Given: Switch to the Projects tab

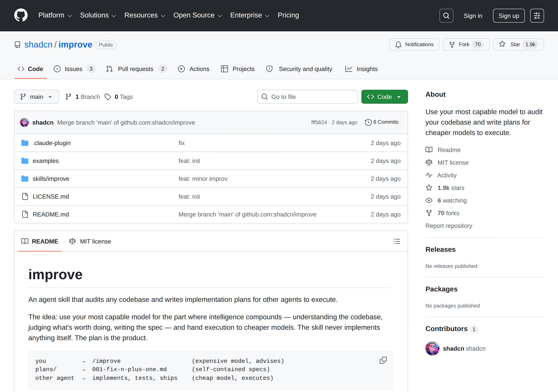Looking at the screenshot, I should (238, 69).
